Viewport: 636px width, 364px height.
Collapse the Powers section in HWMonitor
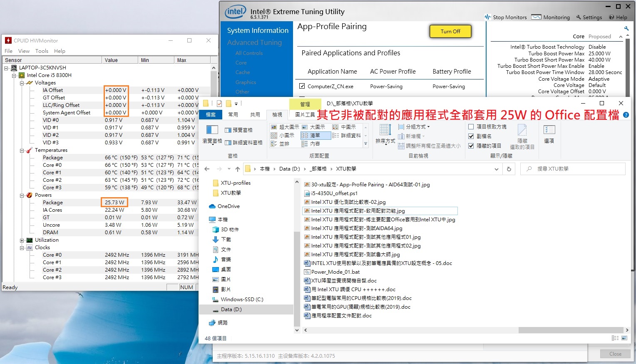tap(22, 195)
